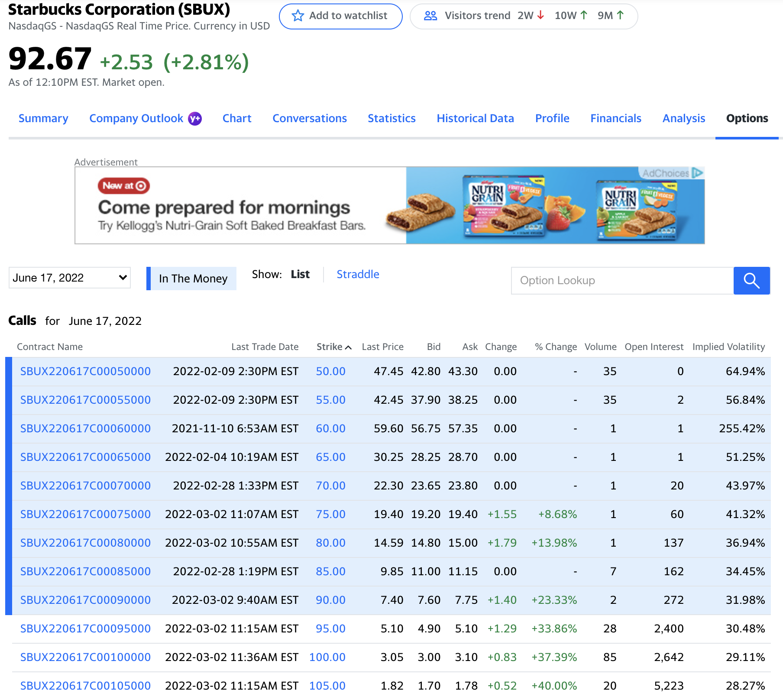Switch to the Financials tab
Screen dimensions: 783x700
(x=616, y=118)
